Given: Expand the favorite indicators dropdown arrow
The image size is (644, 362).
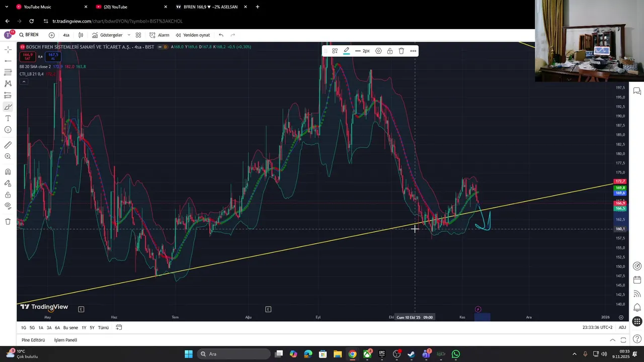Looking at the screenshot, I should pyautogui.click(x=129, y=35).
